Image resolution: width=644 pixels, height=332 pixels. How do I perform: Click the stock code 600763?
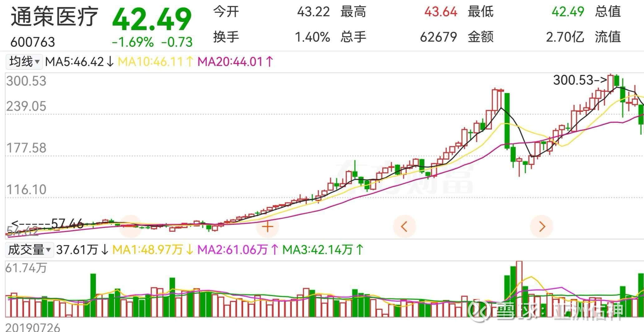[x=33, y=42]
